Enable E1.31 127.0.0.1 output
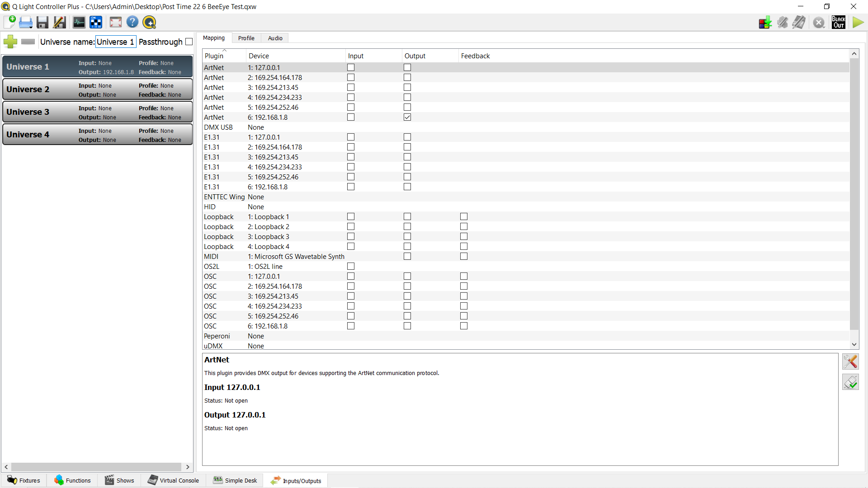 [x=407, y=137]
